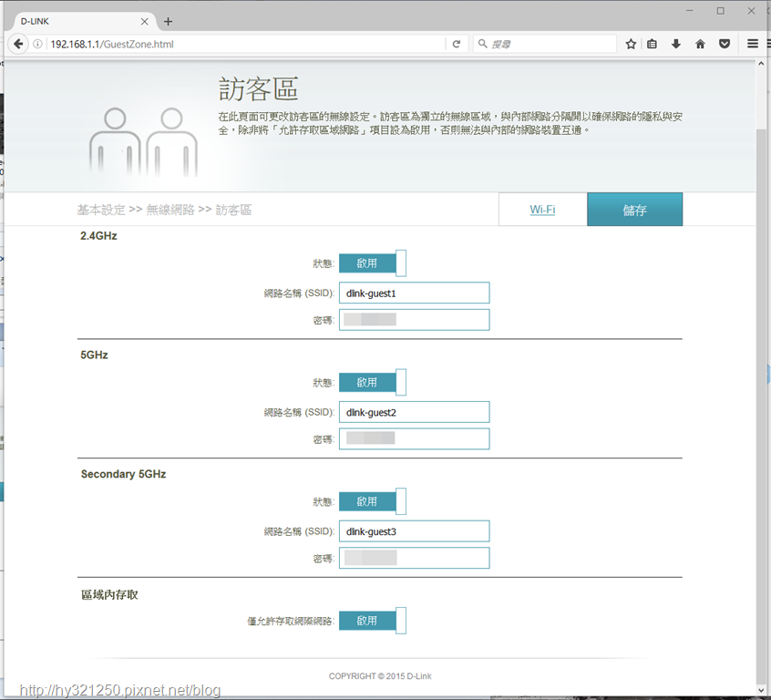Click the 訪客區 page title
Screen dimensions: 771x700
259,89
